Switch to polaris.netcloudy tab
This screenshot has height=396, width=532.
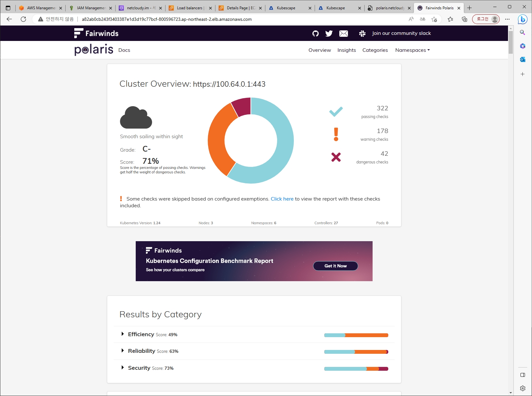[390, 8]
